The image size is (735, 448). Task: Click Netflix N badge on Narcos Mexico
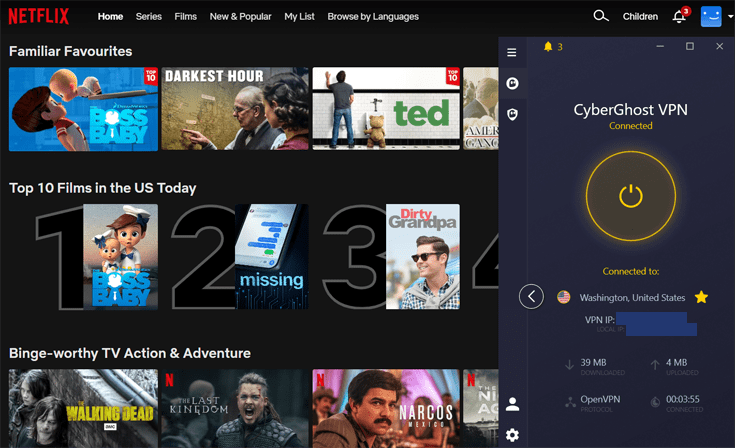point(320,380)
